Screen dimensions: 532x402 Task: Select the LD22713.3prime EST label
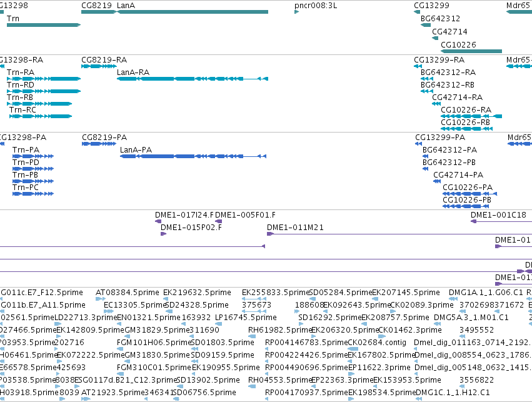[86, 318]
